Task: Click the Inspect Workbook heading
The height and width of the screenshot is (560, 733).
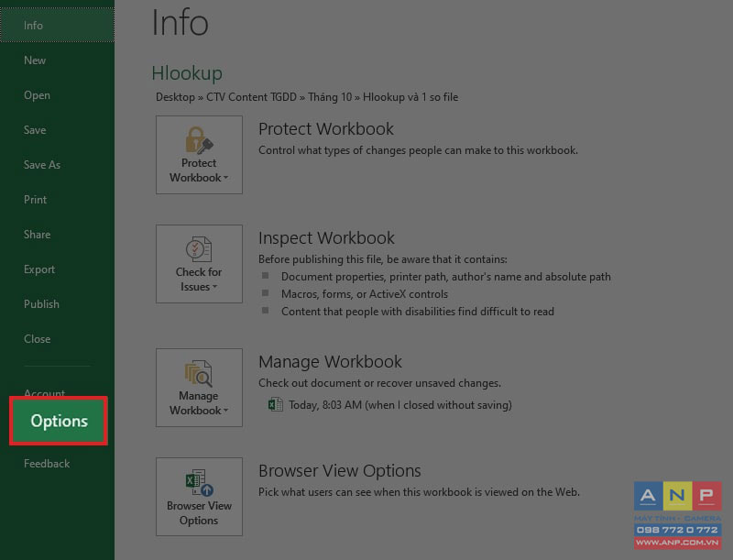Action: coord(326,238)
